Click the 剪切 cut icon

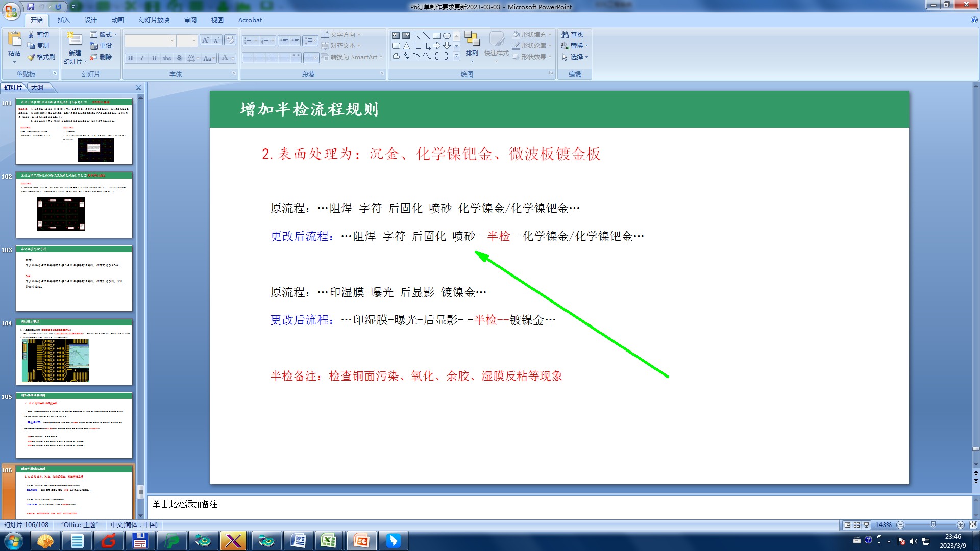[x=32, y=35]
